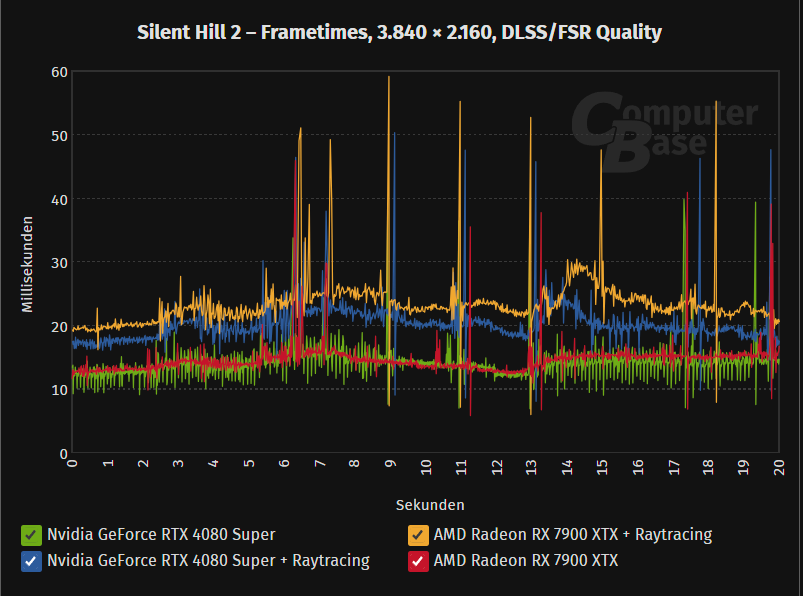803x596 pixels.
Task: Uncheck the red AMD Radeon RX 7900 XTX checkbox
Action: coord(418,561)
